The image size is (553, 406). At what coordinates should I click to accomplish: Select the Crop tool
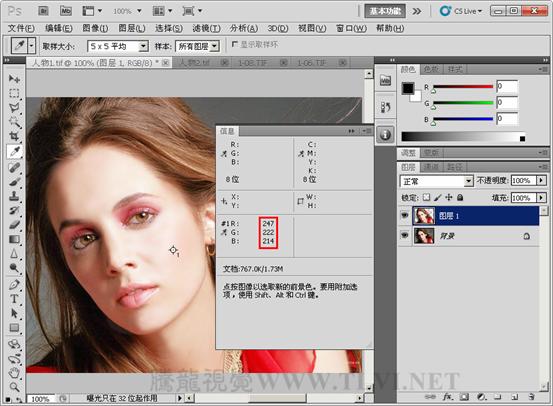pyautogui.click(x=14, y=137)
